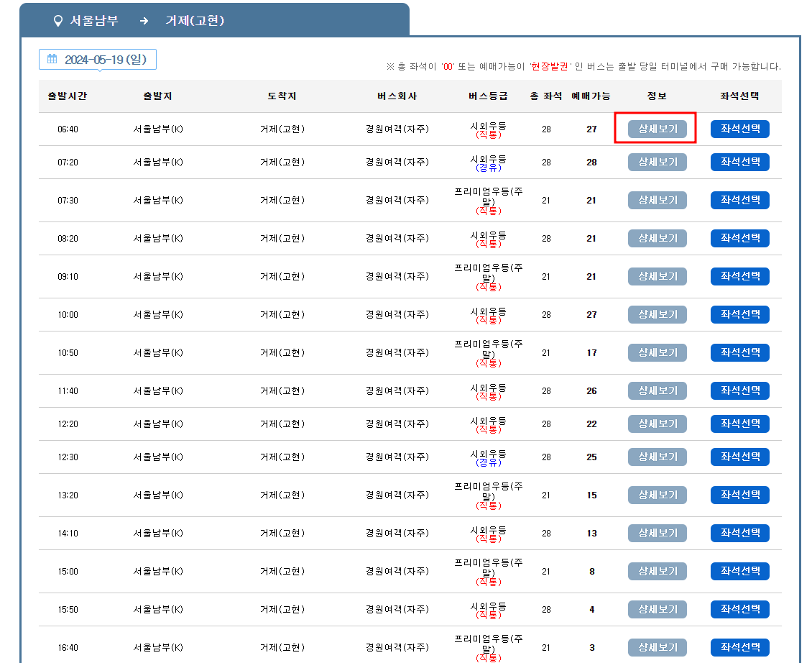Show 상세보기 for the 07:30 premium bus
The width and height of the screenshot is (812, 663).
point(658,200)
